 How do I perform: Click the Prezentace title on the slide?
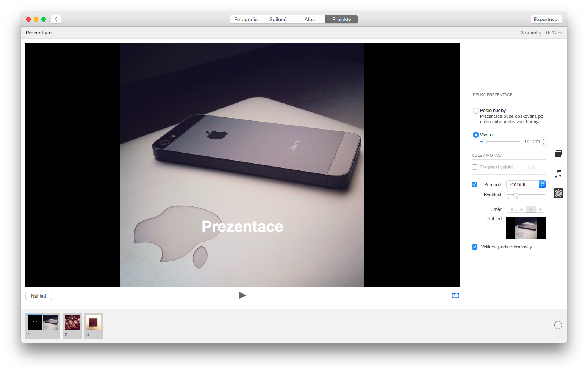pyautogui.click(x=242, y=226)
